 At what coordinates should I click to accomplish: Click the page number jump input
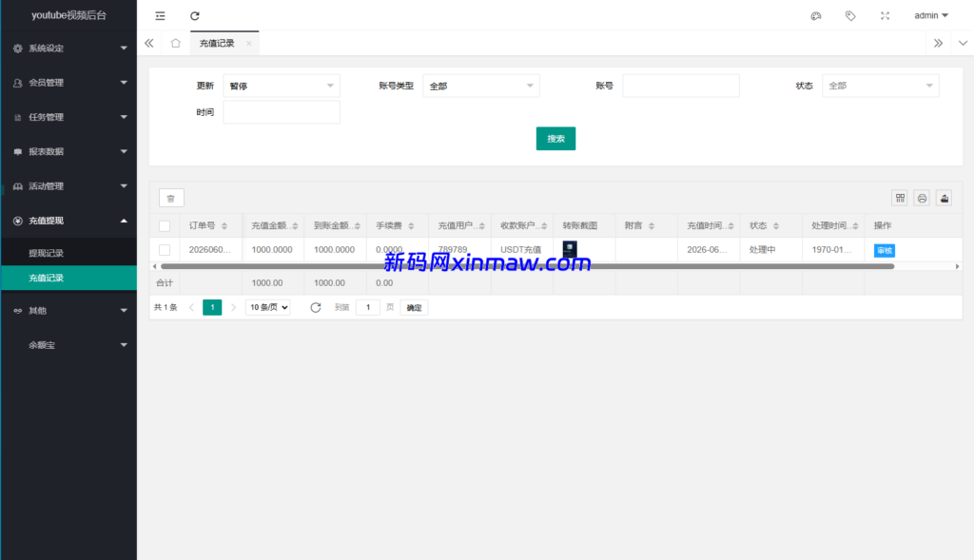[x=368, y=307]
